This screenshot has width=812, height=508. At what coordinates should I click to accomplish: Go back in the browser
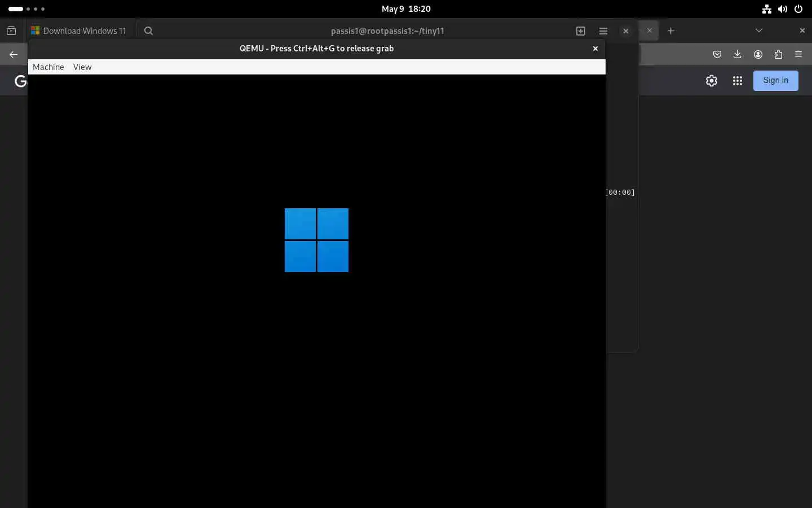click(14, 54)
